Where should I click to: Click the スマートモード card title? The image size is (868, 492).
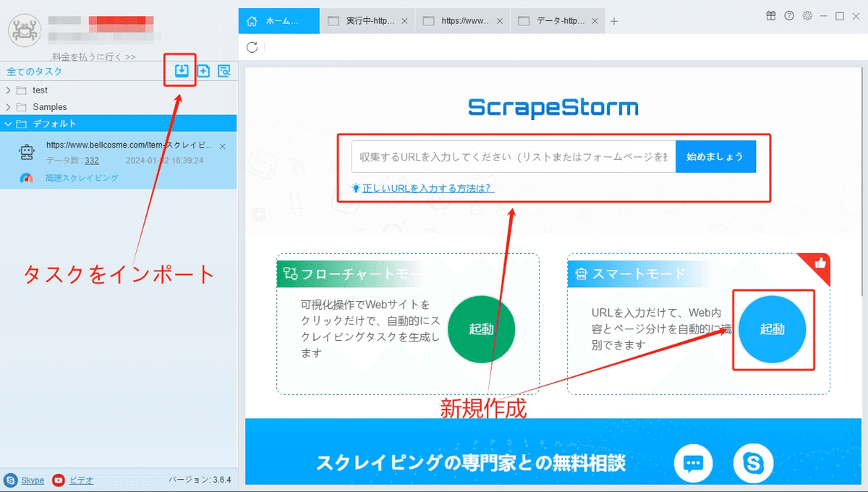(x=639, y=273)
